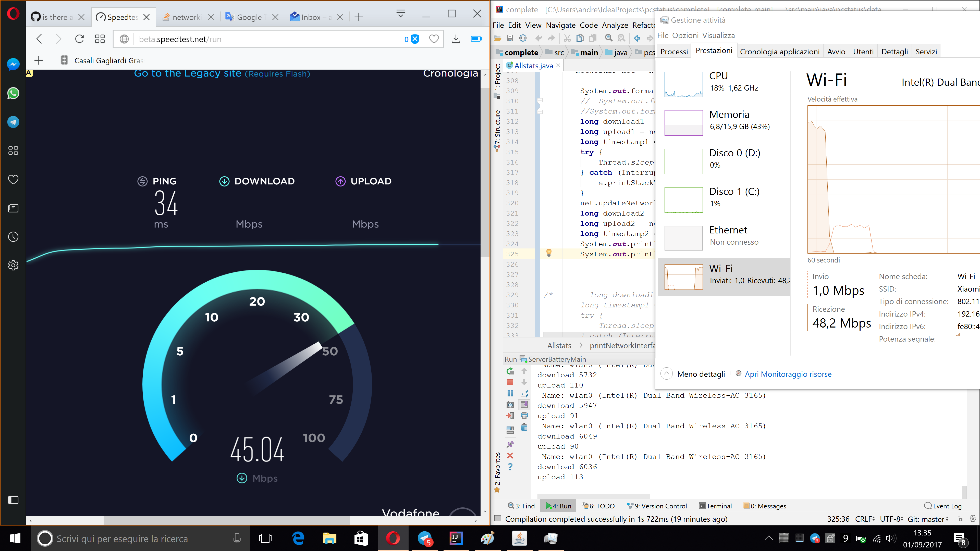The image size is (980, 551).
Task: Open Opzioni menu in Task Manager
Action: (685, 35)
